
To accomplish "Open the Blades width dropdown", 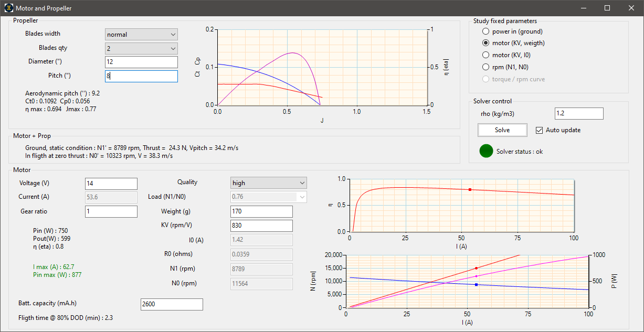I will 141,35.
